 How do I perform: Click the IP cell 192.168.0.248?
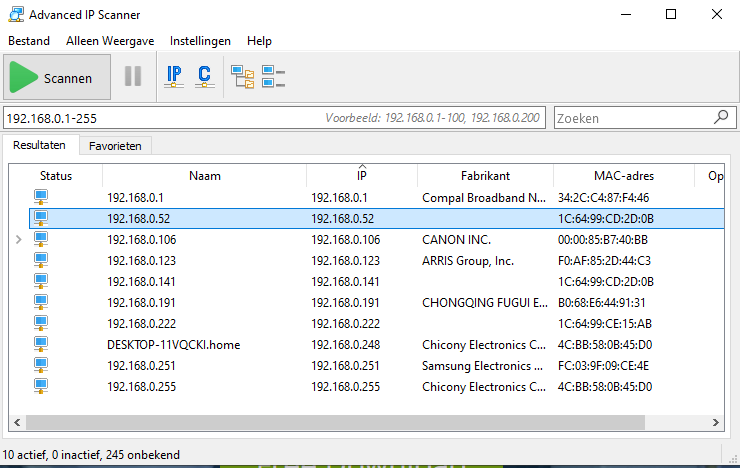345,345
